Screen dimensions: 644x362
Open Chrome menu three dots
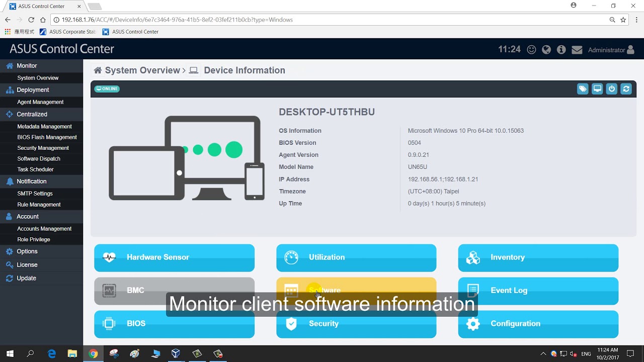point(636,20)
